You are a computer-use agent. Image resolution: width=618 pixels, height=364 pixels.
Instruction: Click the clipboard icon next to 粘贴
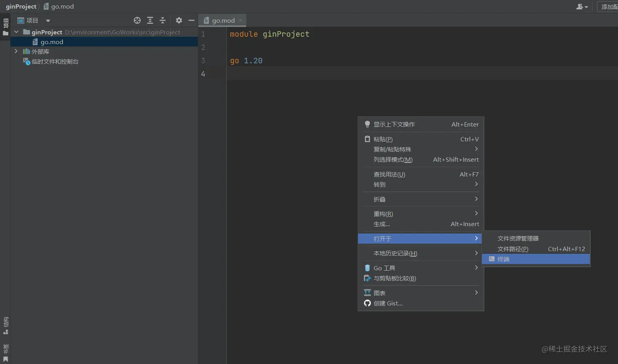pyautogui.click(x=367, y=139)
